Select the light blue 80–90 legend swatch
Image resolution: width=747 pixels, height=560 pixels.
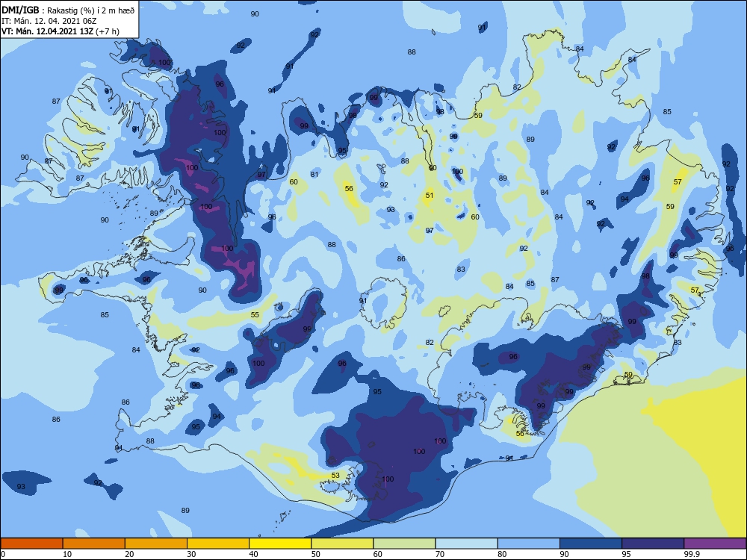529,544
